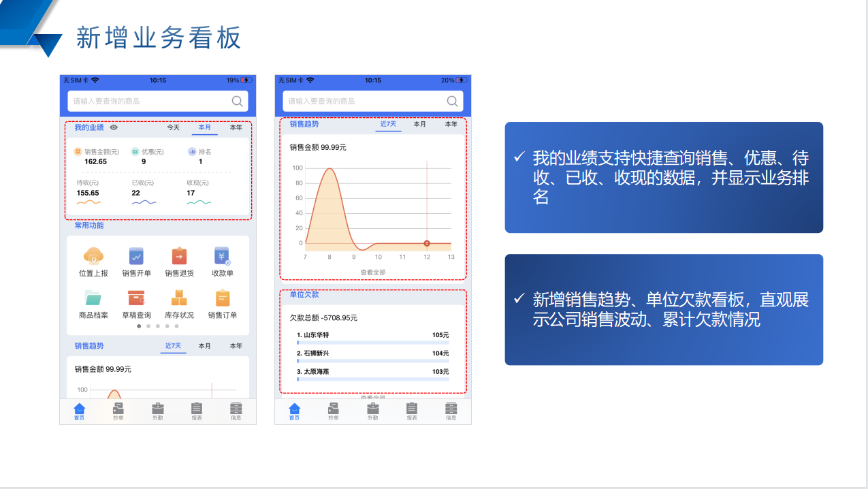Click the search field in right phone
This screenshot has width=868, height=489.
tap(364, 101)
